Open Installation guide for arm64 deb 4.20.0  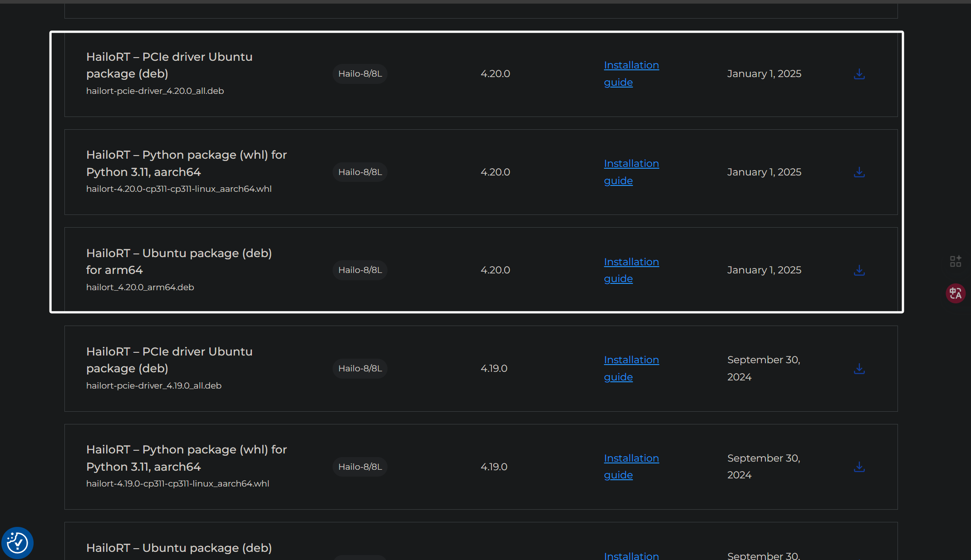click(631, 270)
